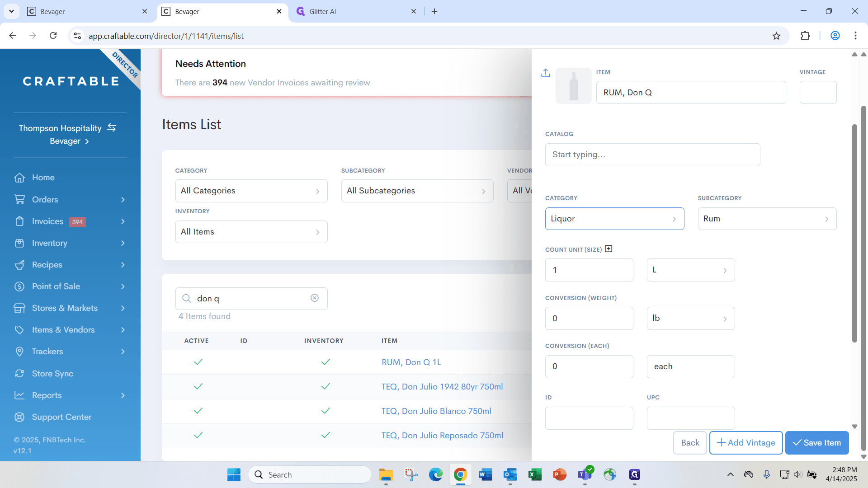Switch organization using the arrows icon by Thompson Hospitality
The width and height of the screenshot is (868, 488).
tap(112, 128)
